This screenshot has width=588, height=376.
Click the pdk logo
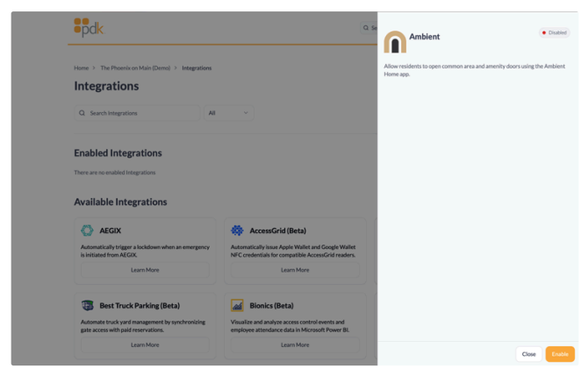tap(89, 27)
